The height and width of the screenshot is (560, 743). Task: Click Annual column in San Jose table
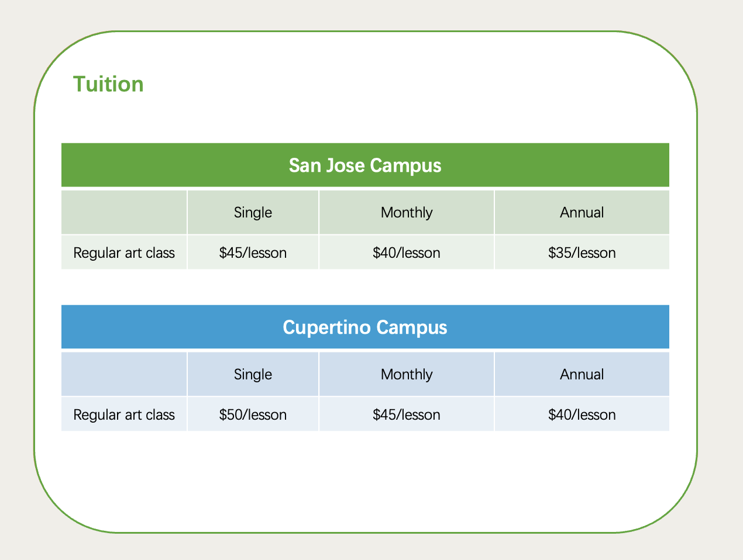click(582, 212)
